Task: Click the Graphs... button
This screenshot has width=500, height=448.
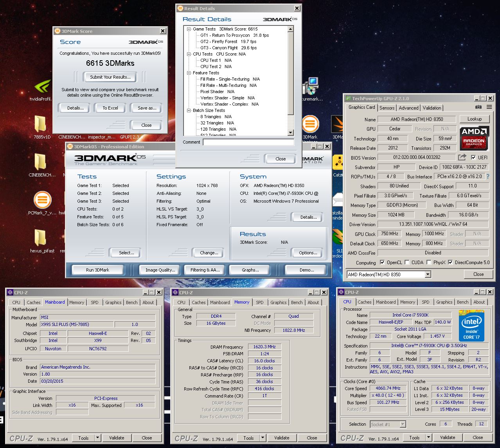Action: [250, 270]
